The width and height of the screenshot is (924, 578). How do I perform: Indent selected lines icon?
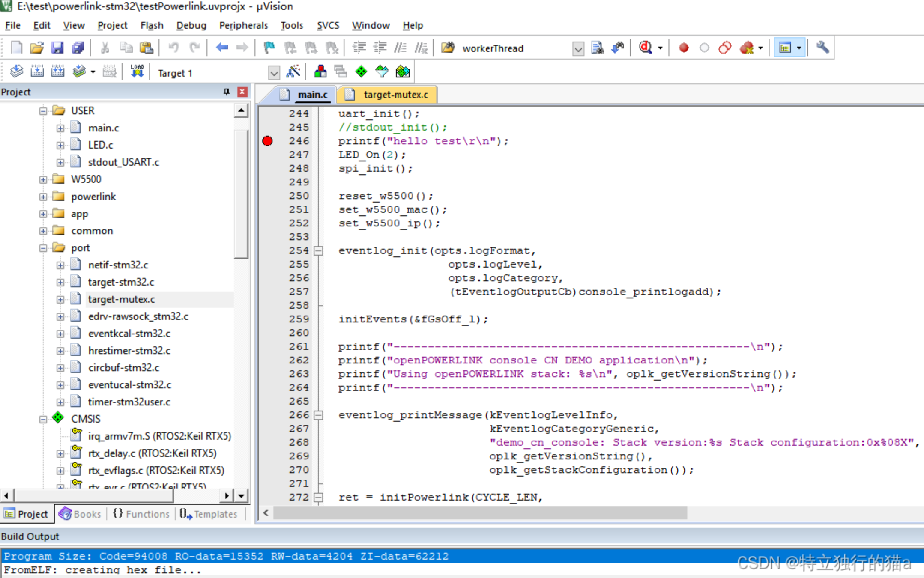(x=359, y=48)
